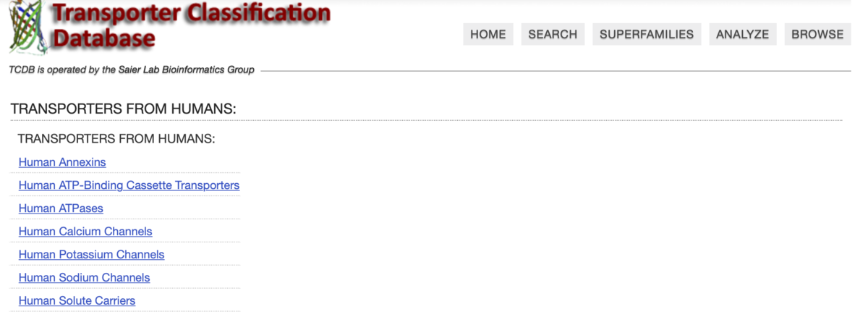868x325 pixels.
Task: View the Human Potassium Channels page
Action: [91, 255]
